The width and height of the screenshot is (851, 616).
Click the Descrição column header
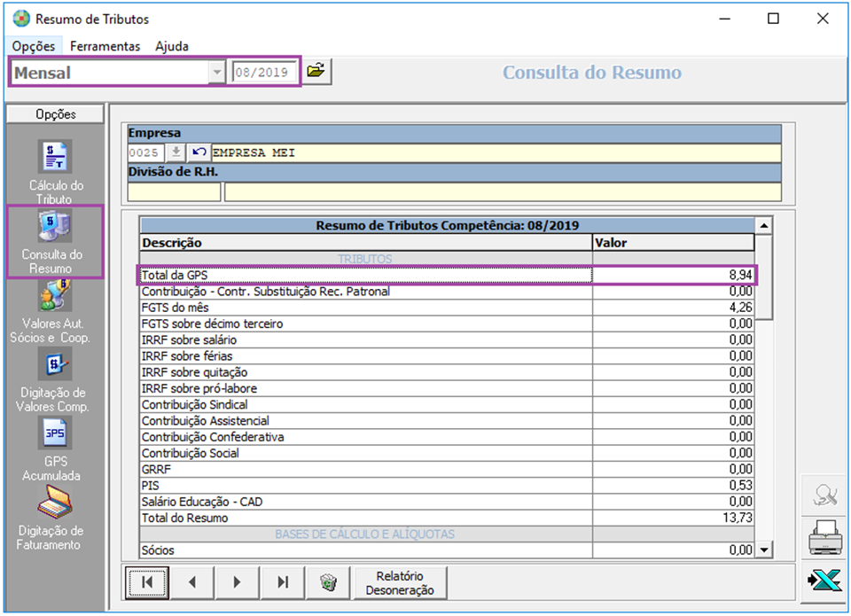(x=366, y=243)
